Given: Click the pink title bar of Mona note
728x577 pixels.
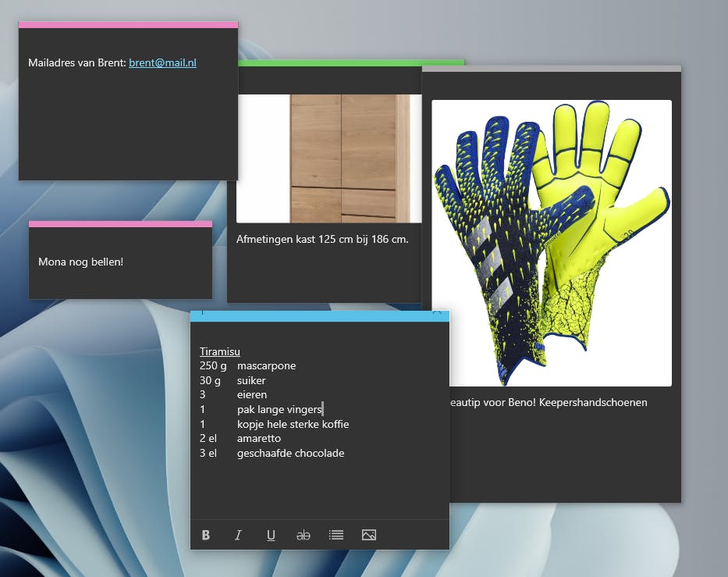Looking at the screenshot, I should tap(120, 224).
